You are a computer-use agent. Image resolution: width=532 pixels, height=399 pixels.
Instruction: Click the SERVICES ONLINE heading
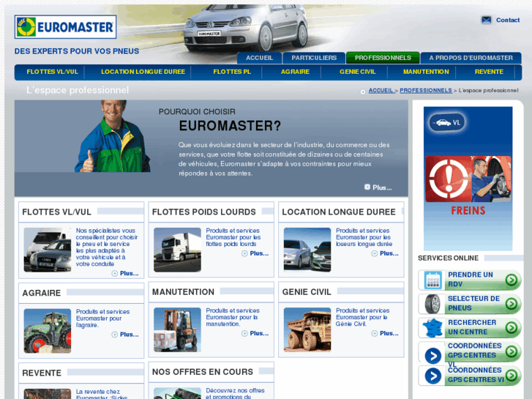pyautogui.click(x=448, y=258)
